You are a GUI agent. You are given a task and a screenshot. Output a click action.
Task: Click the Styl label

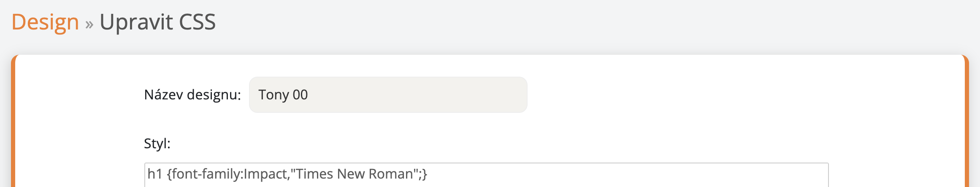157,144
